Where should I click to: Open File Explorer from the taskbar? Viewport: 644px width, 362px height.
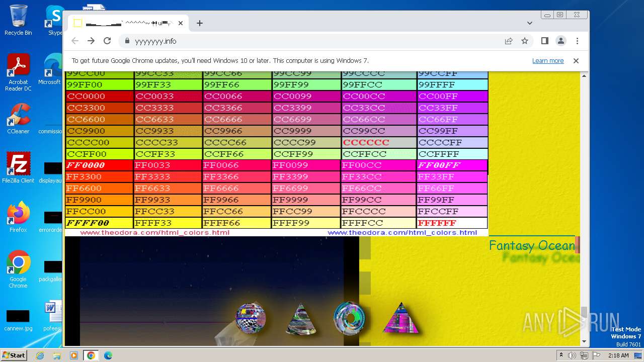(x=57, y=355)
